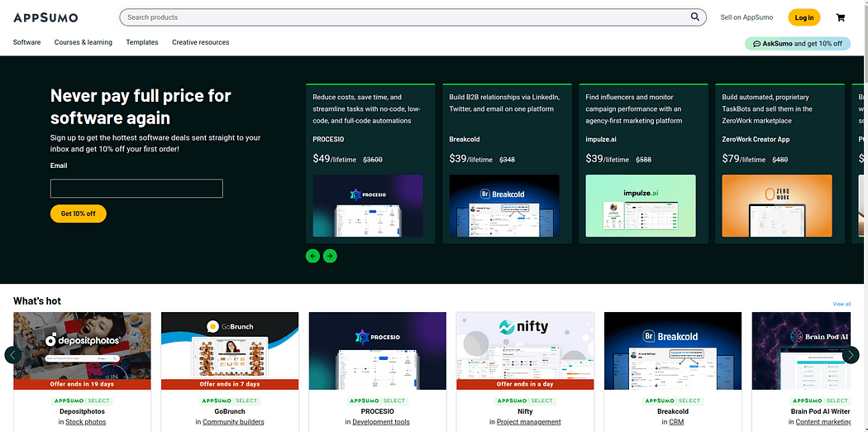Screen dimensions: 868x432
Task: Open Breakcold What's hot image
Action: click(673, 351)
